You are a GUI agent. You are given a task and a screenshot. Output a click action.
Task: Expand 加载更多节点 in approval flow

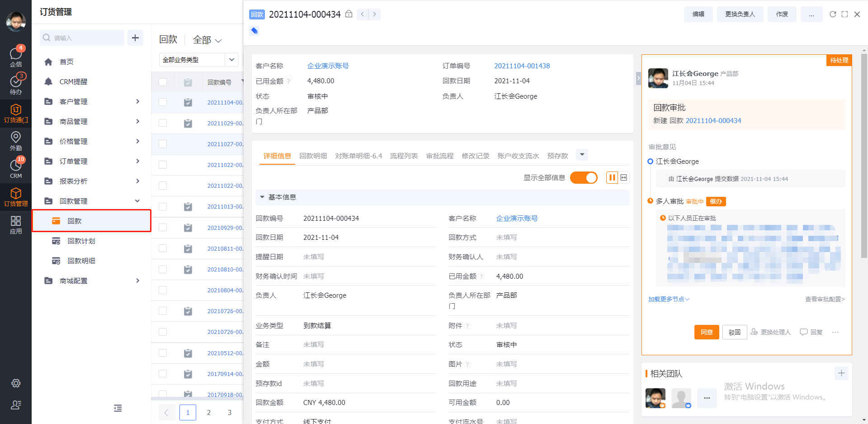click(x=669, y=299)
